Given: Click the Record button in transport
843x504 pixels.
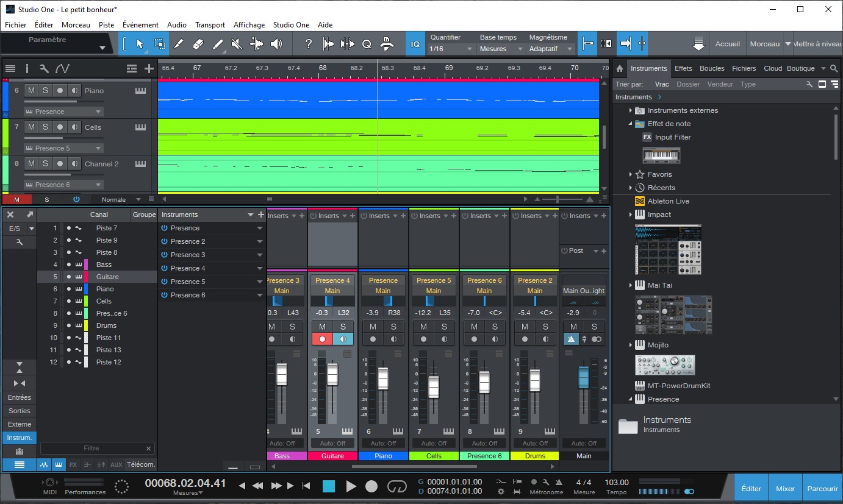Looking at the screenshot, I should point(371,486).
